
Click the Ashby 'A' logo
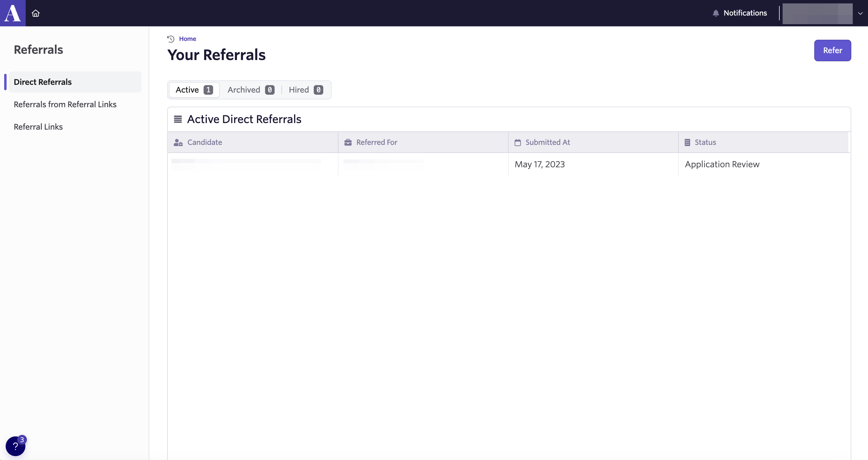13,13
